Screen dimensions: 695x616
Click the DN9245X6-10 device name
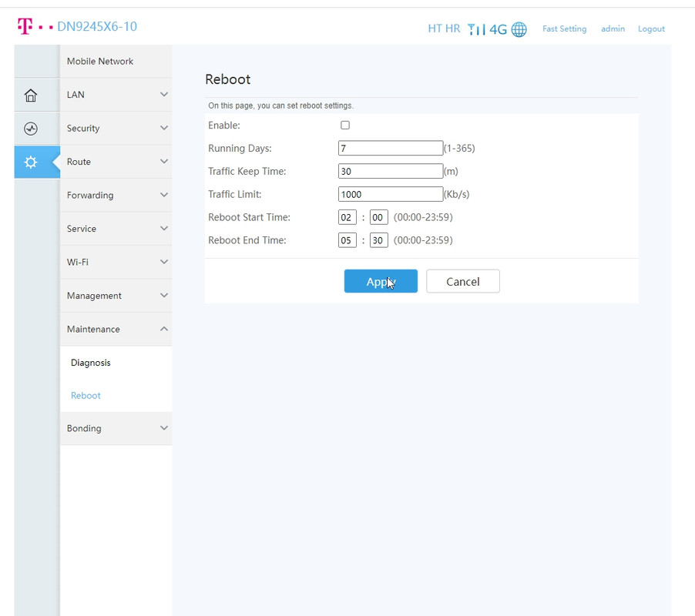click(97, 27)
